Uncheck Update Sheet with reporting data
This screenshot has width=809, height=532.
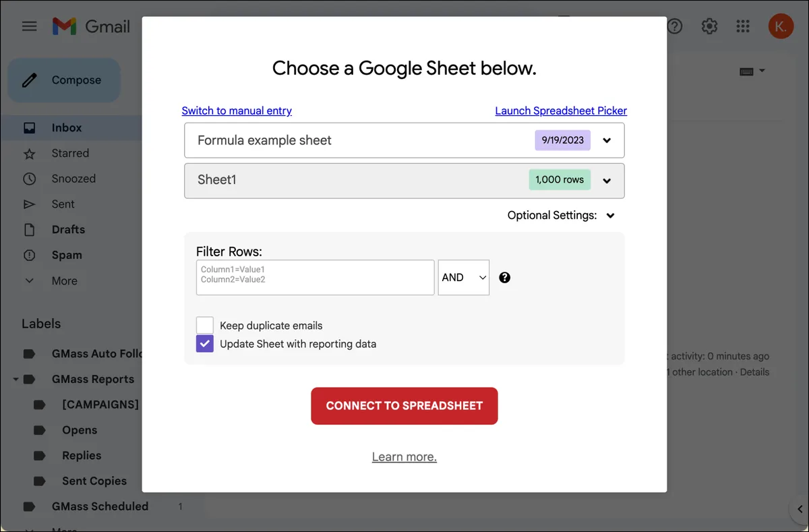pos(205,344)
